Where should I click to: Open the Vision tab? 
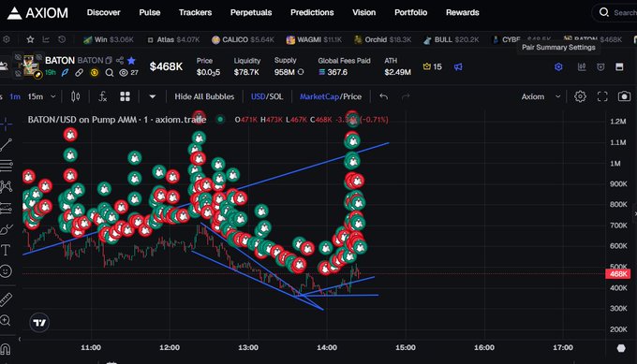coord(364,12)
